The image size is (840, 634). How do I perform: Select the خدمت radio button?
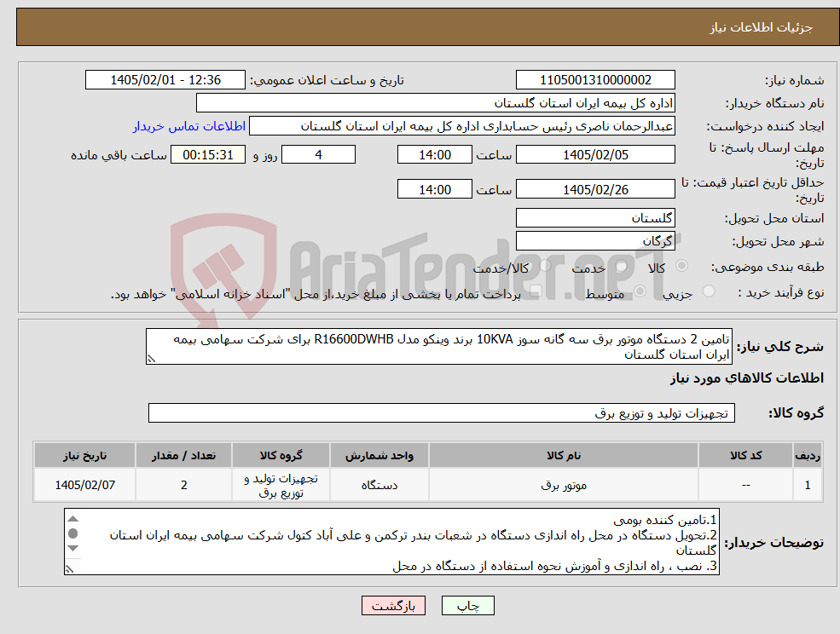pos(622,266)
